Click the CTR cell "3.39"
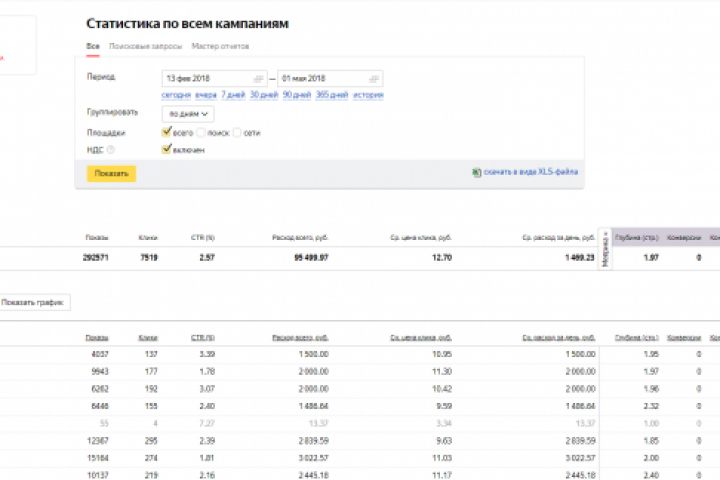The image size is (720, 480). click(207, 354)
